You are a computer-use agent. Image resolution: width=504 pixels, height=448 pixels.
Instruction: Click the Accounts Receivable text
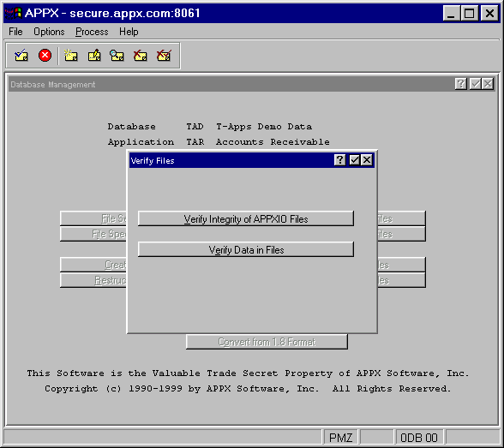(x=273, y=142)
